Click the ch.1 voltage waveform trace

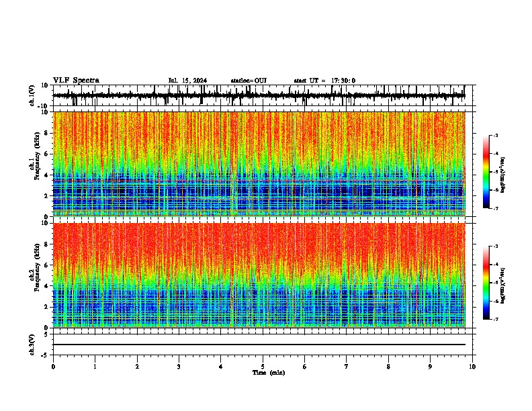tap(259, 95)
